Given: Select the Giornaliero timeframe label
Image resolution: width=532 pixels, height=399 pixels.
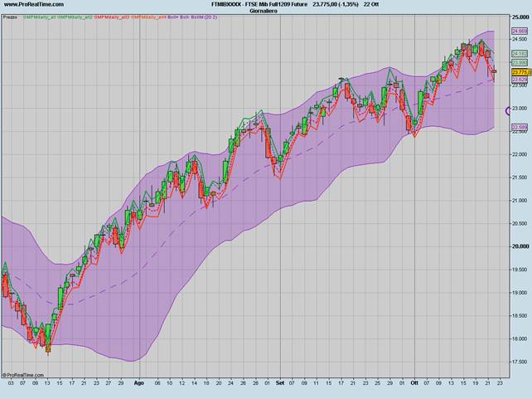Looking at the screenshot, I should pyautogui.click(x=264, y=11).
